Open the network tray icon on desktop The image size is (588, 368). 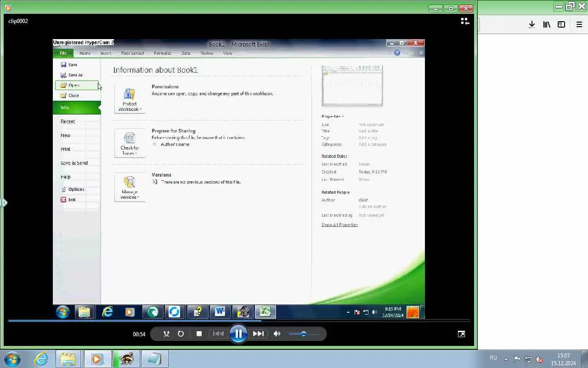(528, 359)
